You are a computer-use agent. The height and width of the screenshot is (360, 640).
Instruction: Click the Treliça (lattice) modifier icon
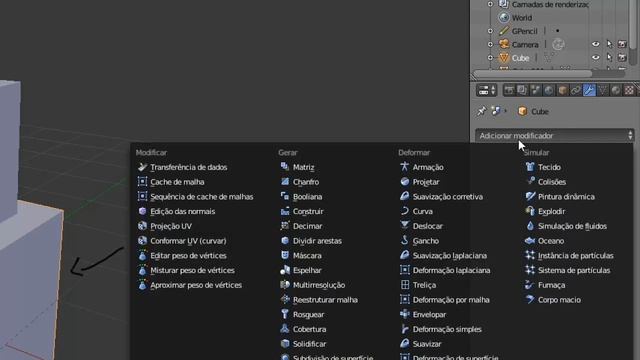[x=404, y=284]
